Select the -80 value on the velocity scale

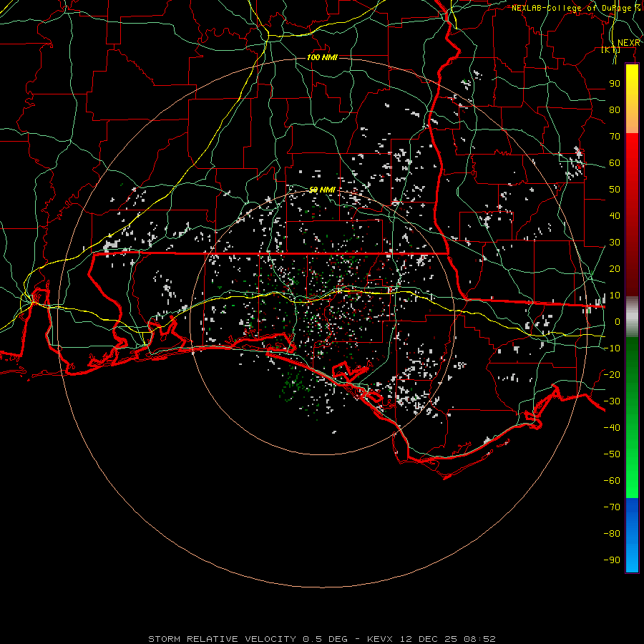pos(612,534)
